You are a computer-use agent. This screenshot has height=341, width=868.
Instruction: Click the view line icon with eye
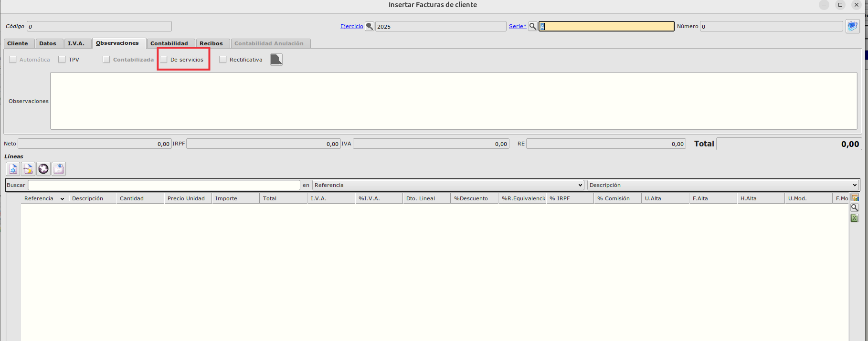coord(59,169)
